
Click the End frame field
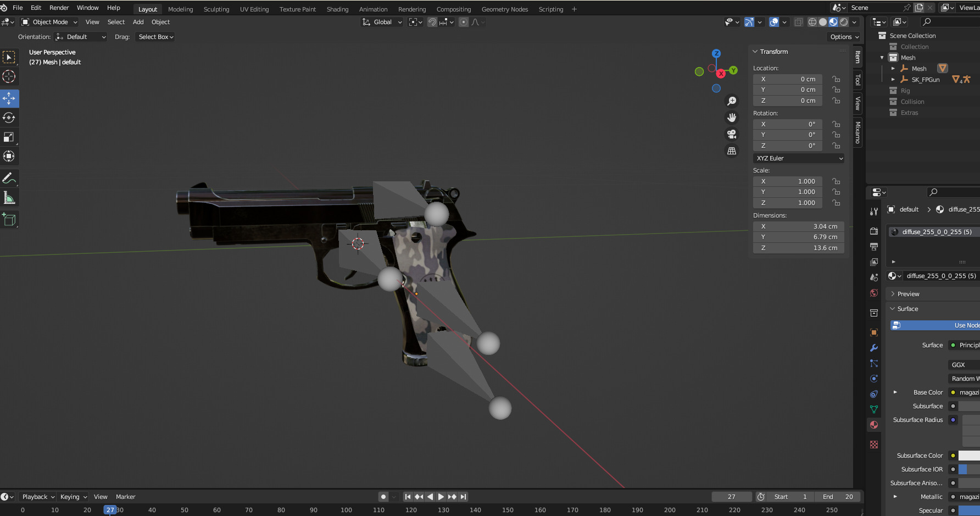(x=838, y=497)
